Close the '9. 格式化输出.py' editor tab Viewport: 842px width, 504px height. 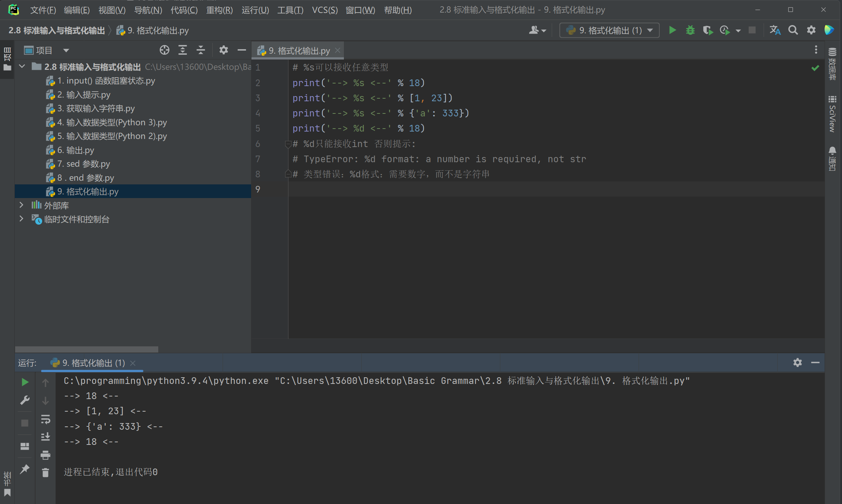337,50
